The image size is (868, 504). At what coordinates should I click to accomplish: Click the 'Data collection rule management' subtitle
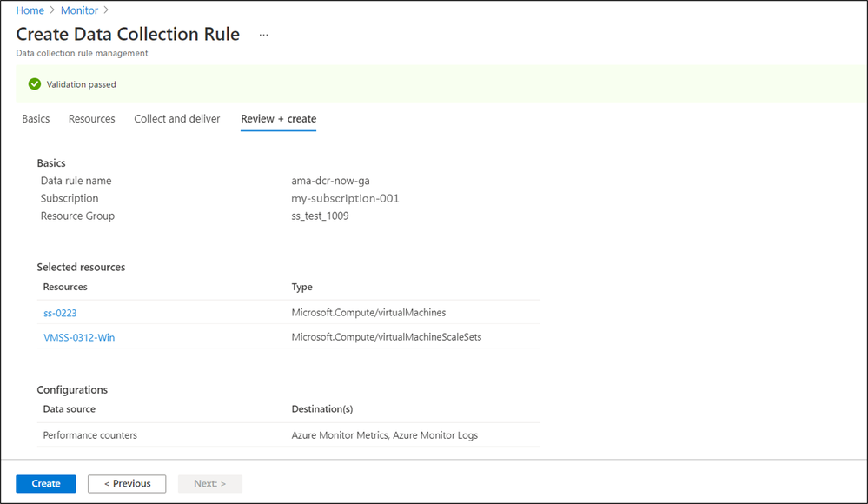[x=82, y=53]
